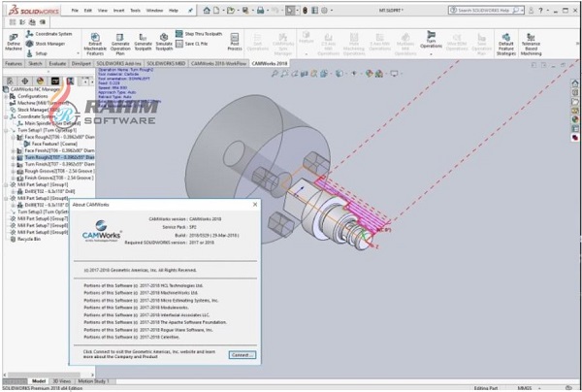The height and width of the screenshot is (392, 582).
Task: Switch to CAMWorks 2018-WorkFlow tab
Action: [218, 63]
